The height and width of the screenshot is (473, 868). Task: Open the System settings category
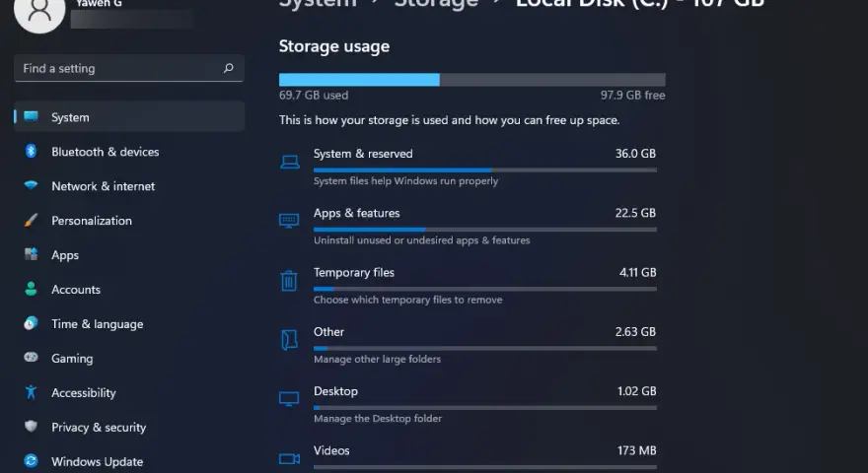tap(129, 116)
